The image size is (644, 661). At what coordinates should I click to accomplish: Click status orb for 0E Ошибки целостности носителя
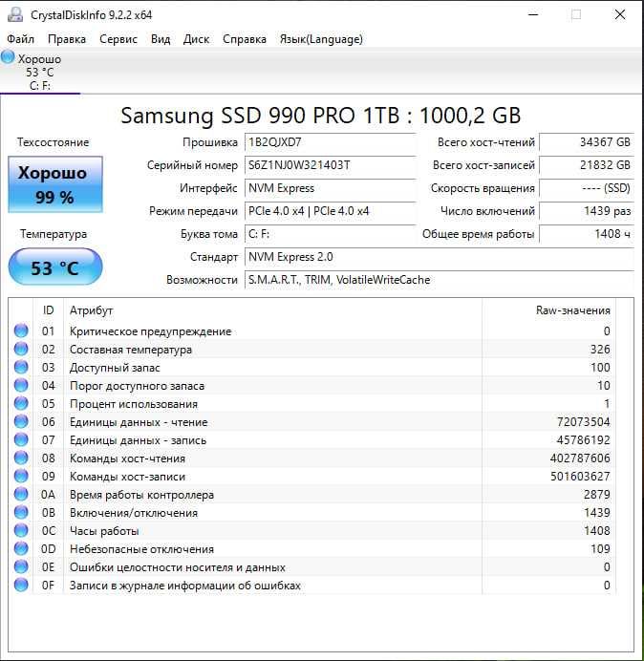coord(21,566)
